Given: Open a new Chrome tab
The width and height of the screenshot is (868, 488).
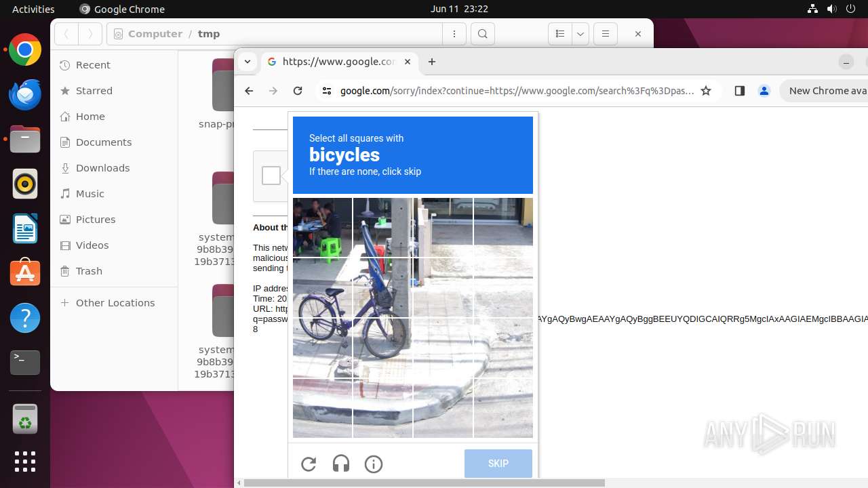Looking at the screenshot, I should point(432,62).
